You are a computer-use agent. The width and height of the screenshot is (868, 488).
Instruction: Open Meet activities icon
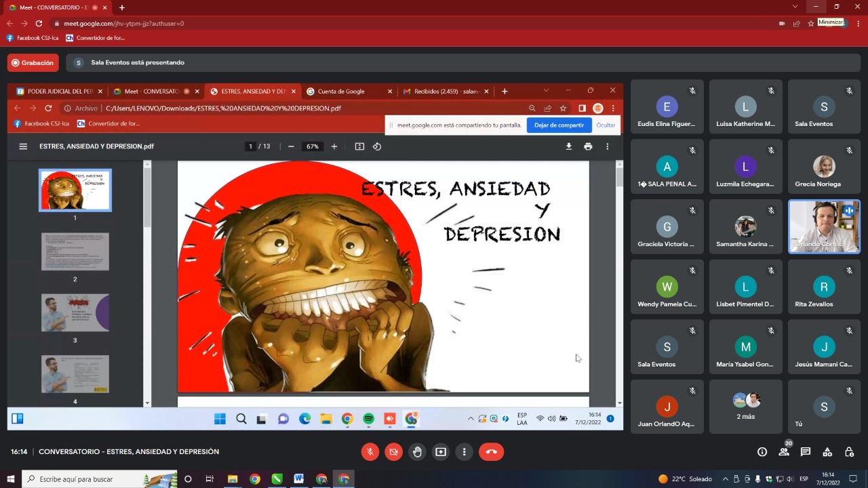point(827,452)
